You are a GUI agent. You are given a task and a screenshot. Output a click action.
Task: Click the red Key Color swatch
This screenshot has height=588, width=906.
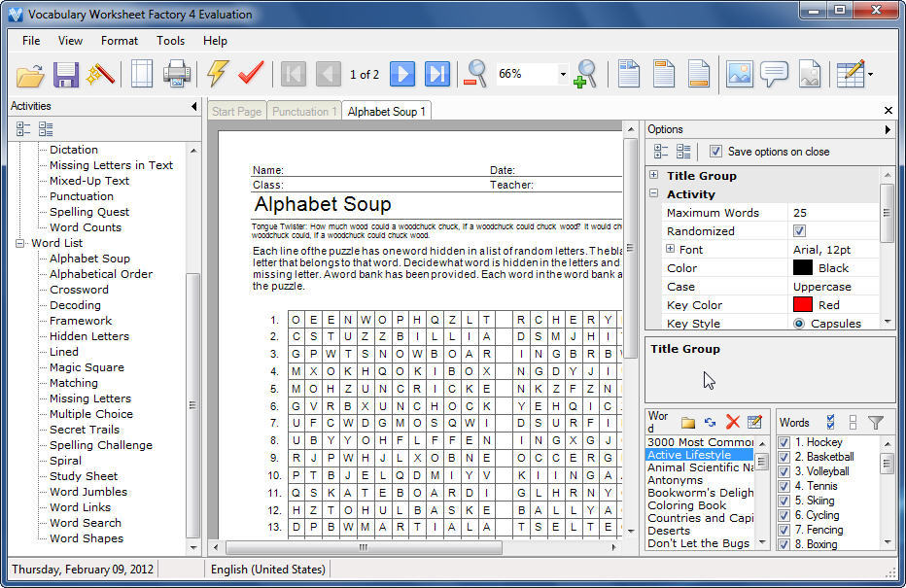click(x=802, y=305)
